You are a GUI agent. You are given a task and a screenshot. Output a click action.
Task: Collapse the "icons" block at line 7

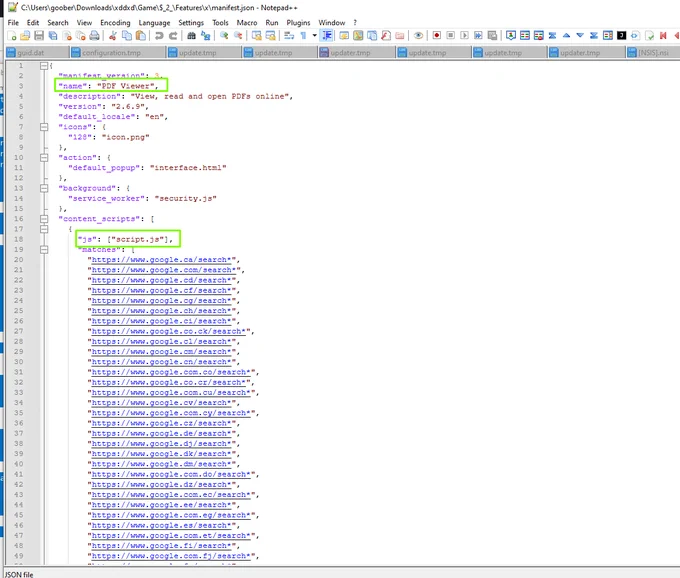pyautogui.click(x=44, y=127)
